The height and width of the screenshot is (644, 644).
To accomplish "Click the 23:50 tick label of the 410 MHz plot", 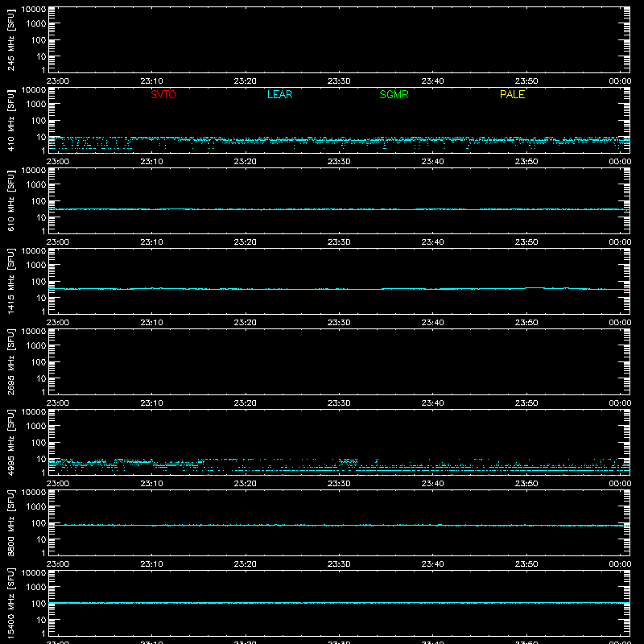I will 526,162.
